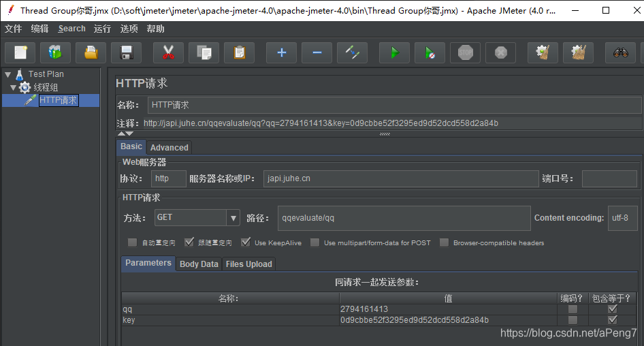The width and height of the screenshot is (644, 346).
Task: Click the Clear results broom icon
Action: (543, 52)
